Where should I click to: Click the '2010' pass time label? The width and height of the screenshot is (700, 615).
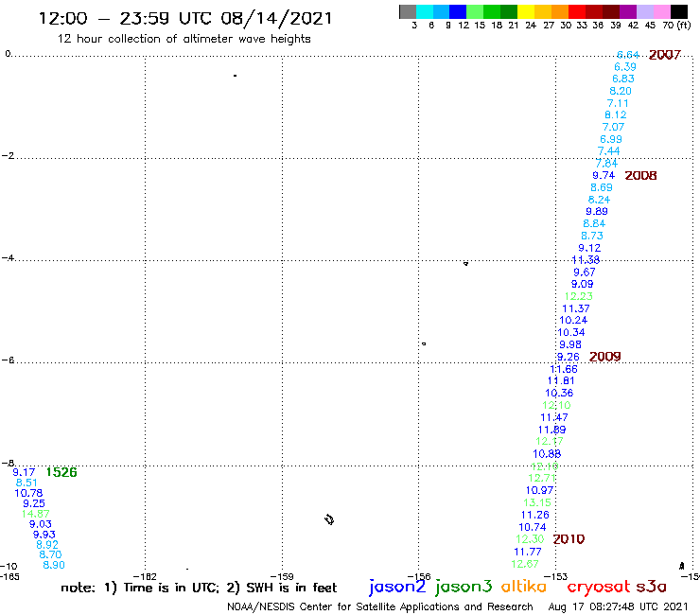569,539
